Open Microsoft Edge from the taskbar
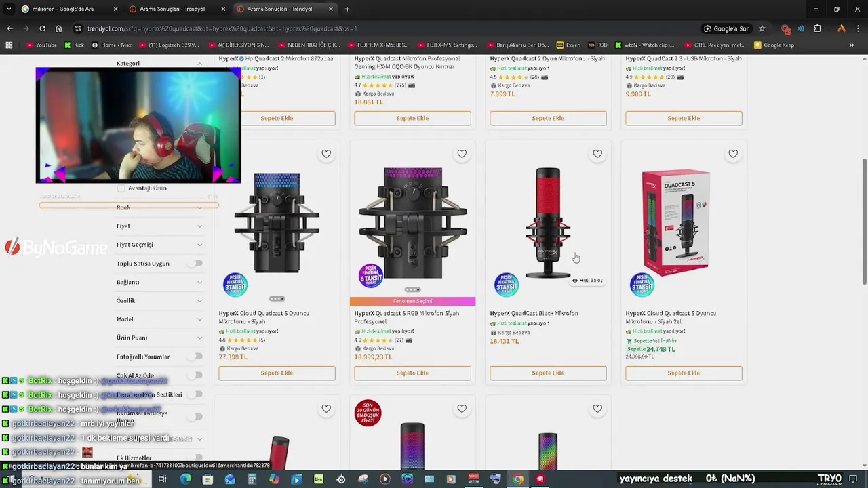The image size is (868, 488). 185,479
